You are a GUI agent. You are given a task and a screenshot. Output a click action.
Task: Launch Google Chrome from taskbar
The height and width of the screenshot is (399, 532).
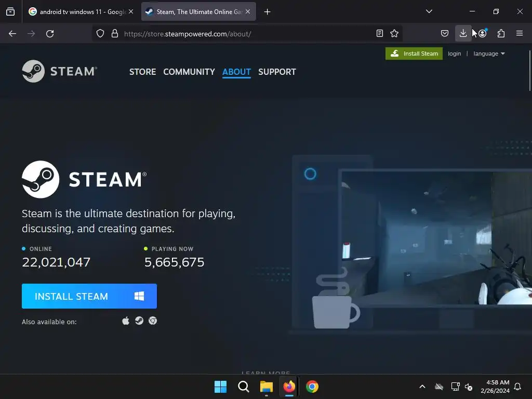coord(312,387)
